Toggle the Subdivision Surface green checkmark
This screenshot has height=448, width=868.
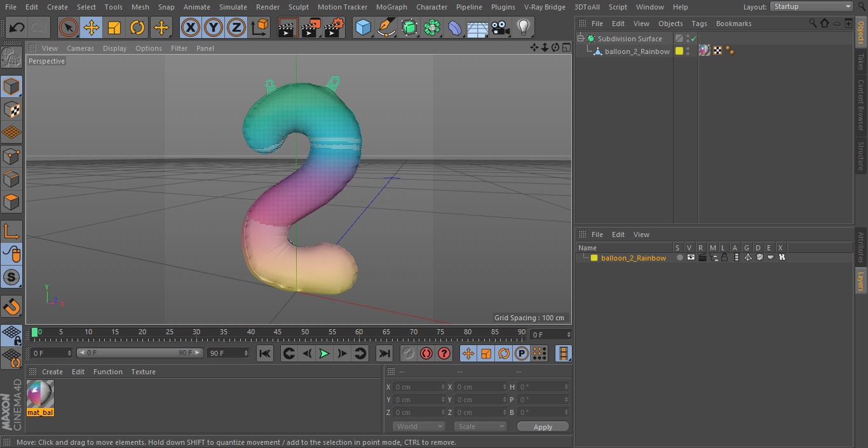(x=694, y=39)
